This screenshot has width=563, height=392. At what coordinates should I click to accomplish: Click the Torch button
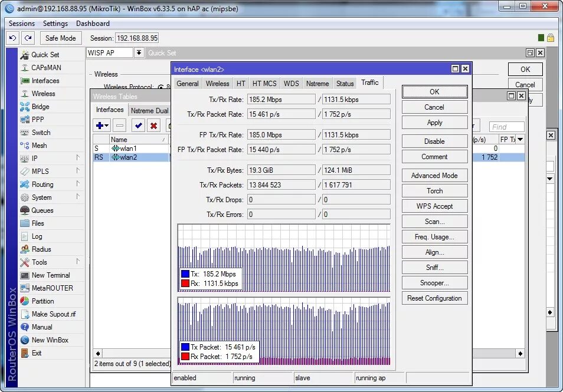click(434, 191)
